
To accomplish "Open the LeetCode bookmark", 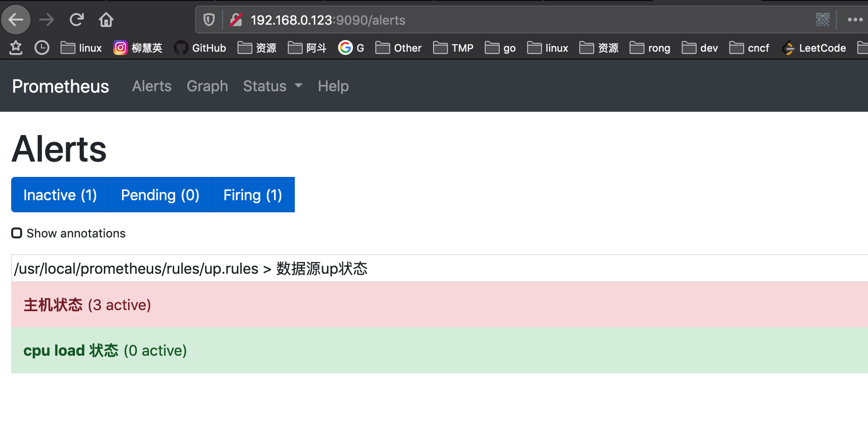I will coord(814,47).
